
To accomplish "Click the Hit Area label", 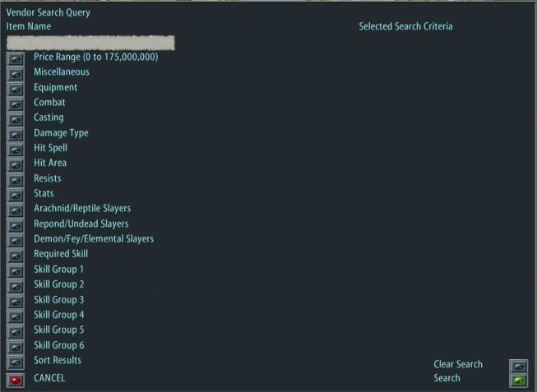I will (x=50, y=163).
